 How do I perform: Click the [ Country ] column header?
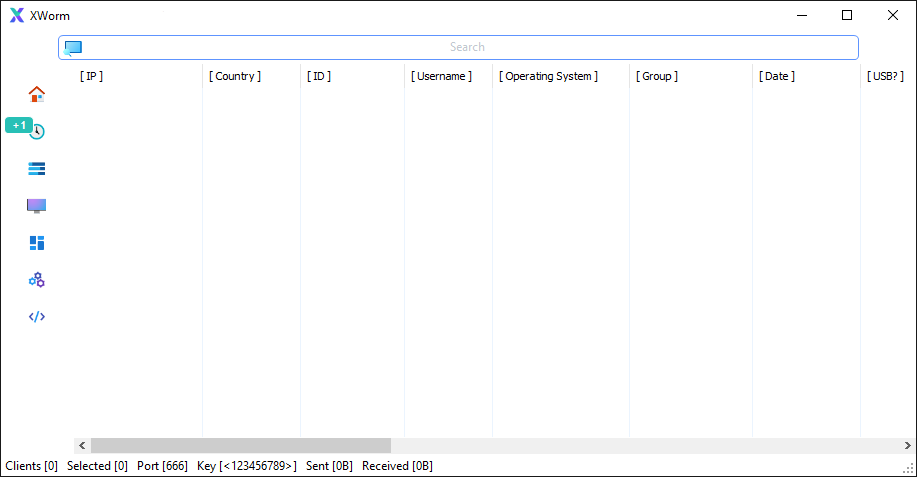coord(235,76)
